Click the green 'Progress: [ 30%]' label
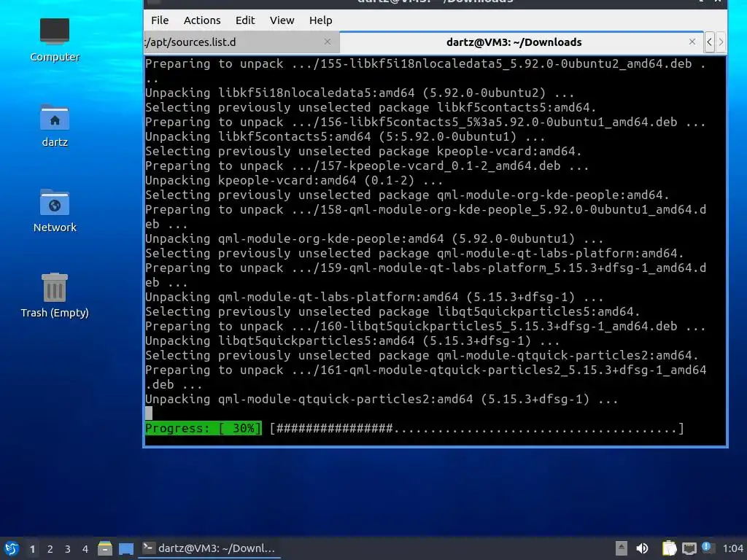747x560 pixels. 204,428
